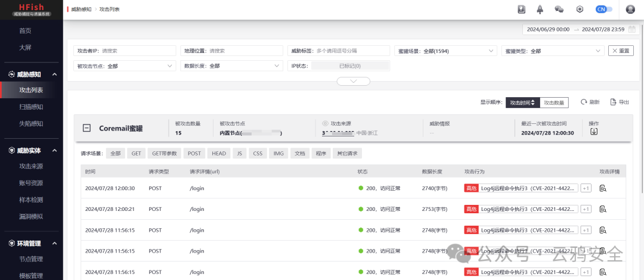Open the 被攻击节点 dropdown

pos(125,66)
